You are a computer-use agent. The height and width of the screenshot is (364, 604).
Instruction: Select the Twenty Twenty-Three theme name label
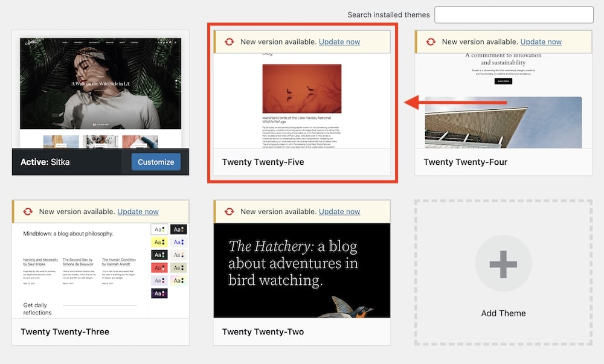pyautogui.click(x=65, y=331)
